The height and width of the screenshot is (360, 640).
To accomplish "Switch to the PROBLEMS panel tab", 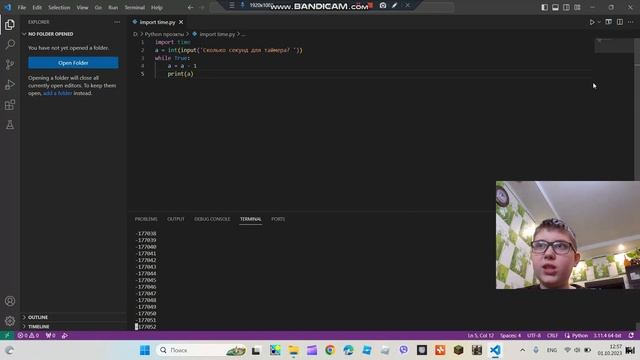I will point(146,219).
